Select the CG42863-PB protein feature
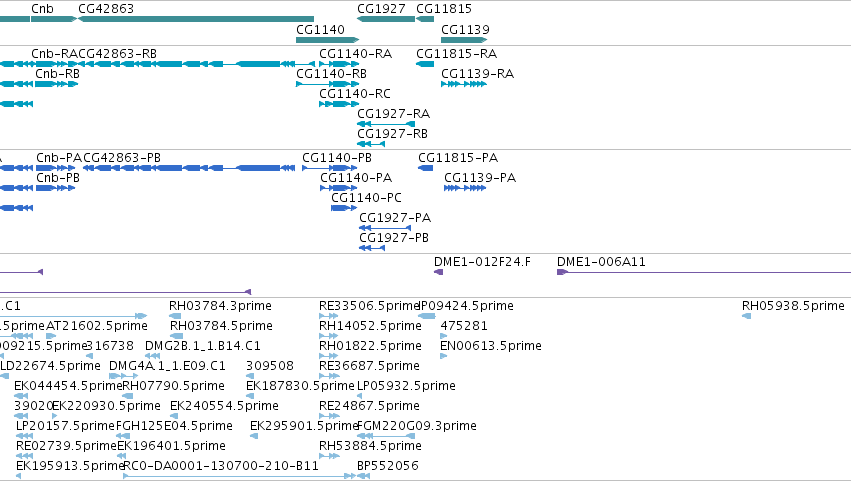Viewport: 851px width, 481px height. tap(189, 168)
